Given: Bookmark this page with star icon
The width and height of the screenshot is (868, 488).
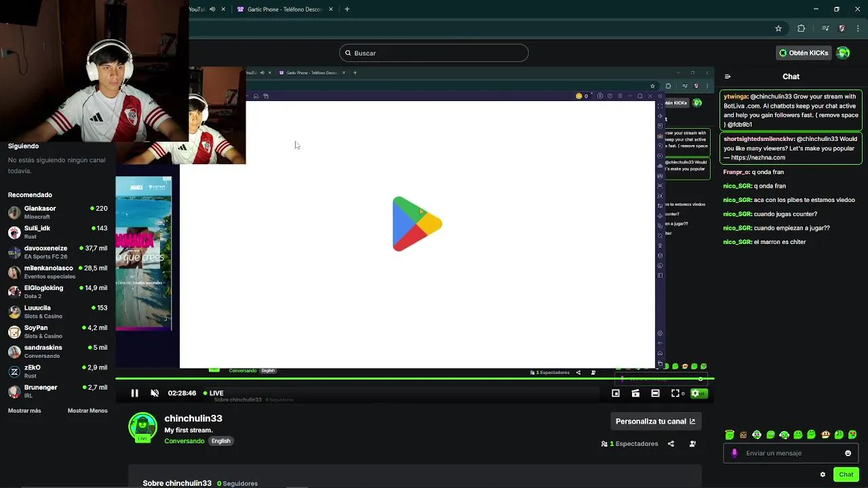Looking at the screenshot, I should click(x=778, y=28).
